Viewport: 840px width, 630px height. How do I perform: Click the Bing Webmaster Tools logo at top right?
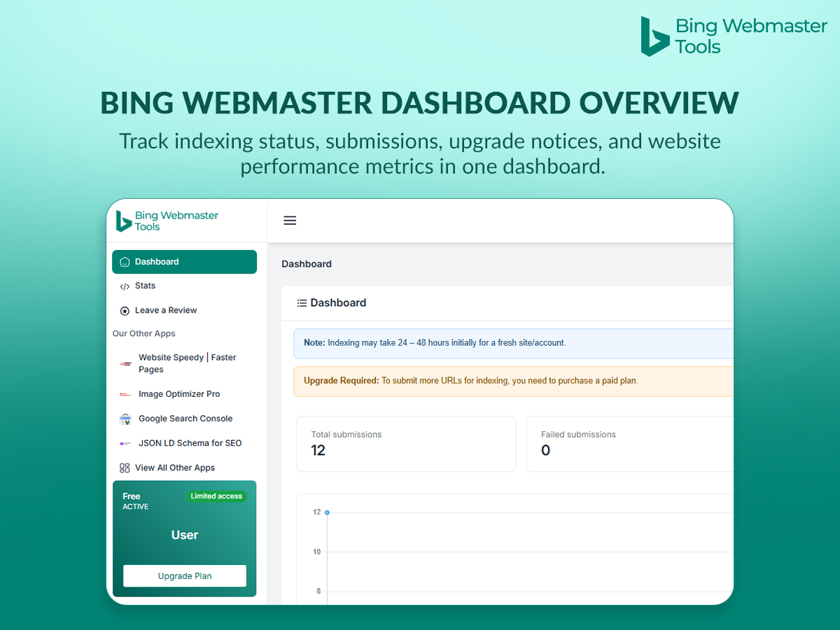tap(734, 36)
